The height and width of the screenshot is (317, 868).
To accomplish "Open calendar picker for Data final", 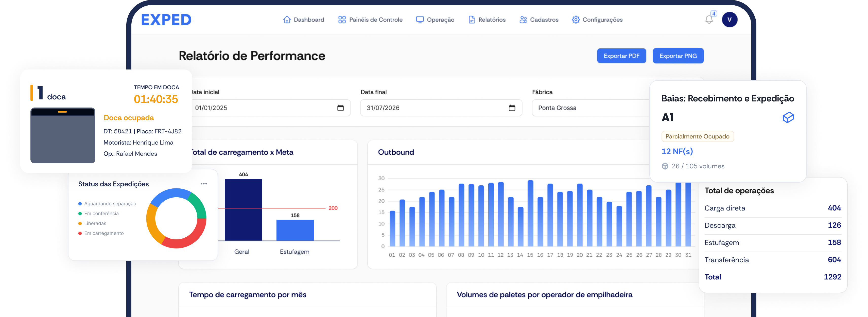I will tap(512, 108).
